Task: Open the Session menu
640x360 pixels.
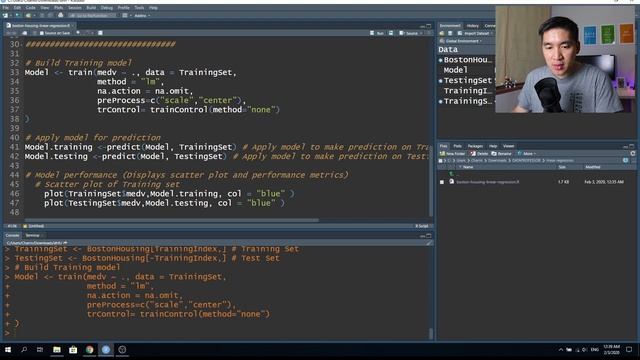Action: (75, 8)
